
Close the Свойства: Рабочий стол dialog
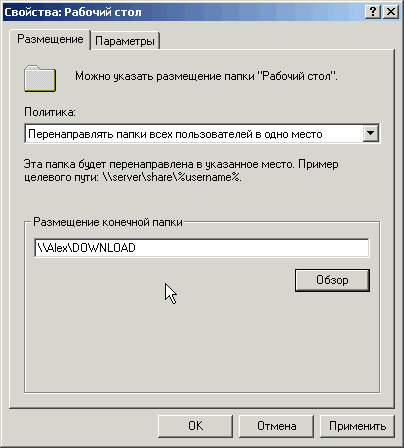(391, 12)
